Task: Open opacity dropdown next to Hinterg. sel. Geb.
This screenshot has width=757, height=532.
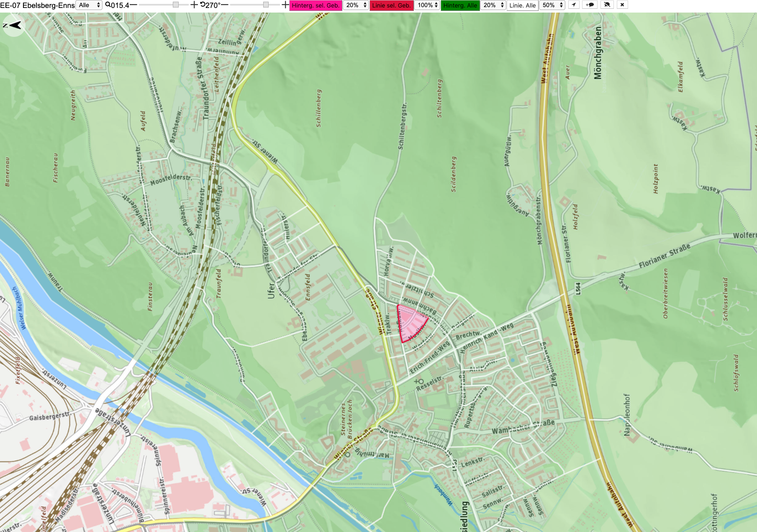Action: (x=356, y=5)
